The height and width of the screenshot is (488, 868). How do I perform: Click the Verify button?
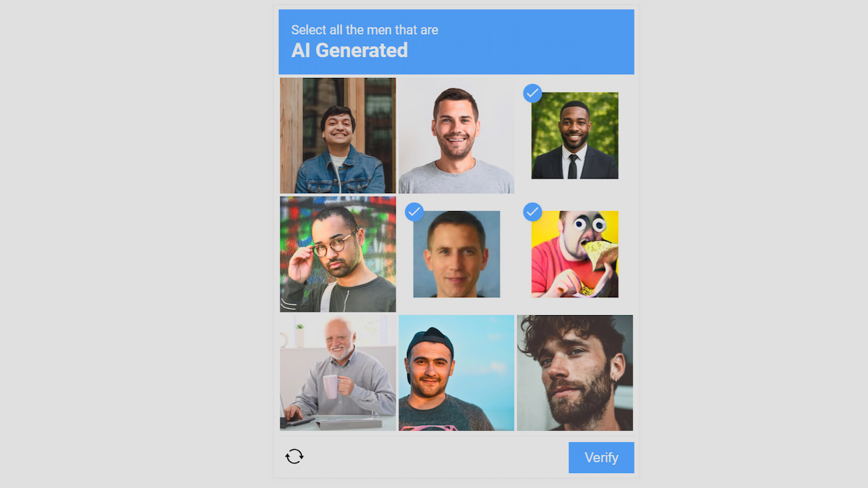[x=601, y=458]
